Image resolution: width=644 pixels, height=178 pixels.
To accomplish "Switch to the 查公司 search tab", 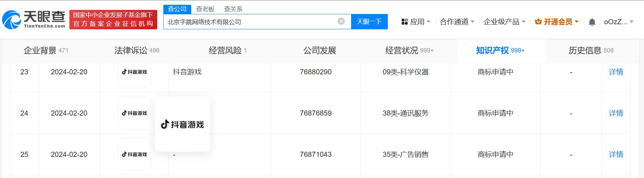I will tap(177, 9).
